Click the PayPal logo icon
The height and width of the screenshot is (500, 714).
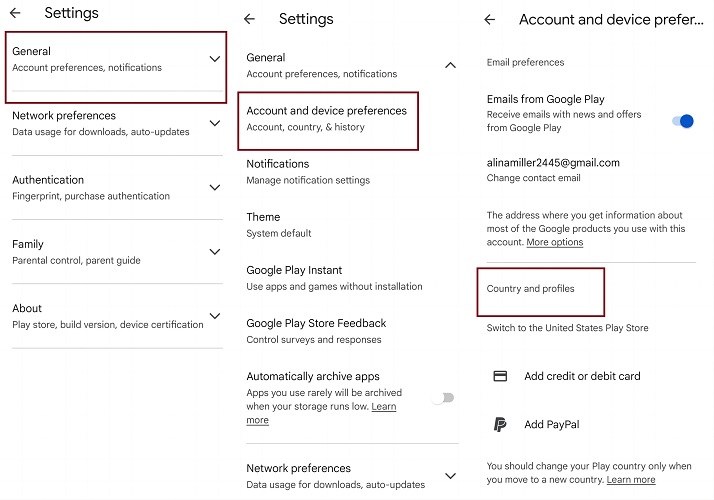pyautogui.click(x=501, y=424)
